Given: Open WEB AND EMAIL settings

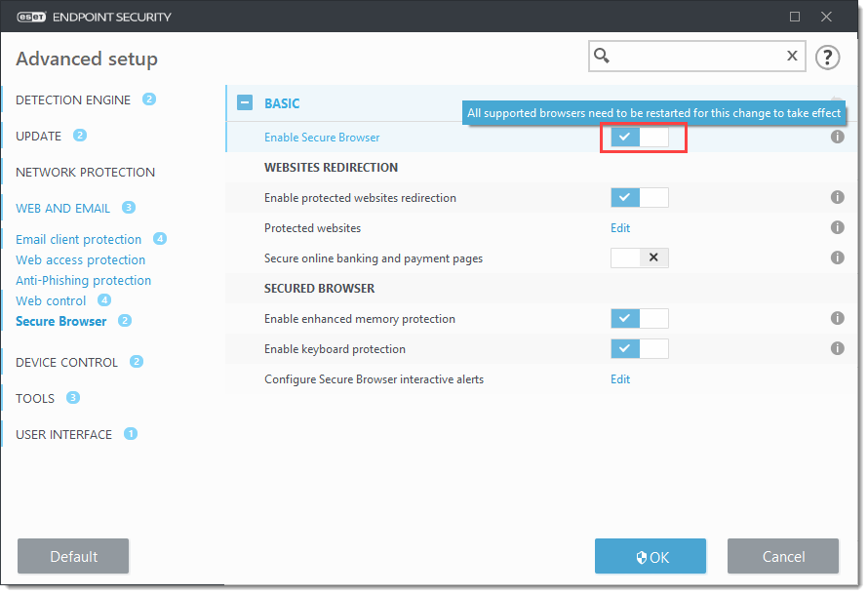Looking at the screenshot, I should [62, 209].
